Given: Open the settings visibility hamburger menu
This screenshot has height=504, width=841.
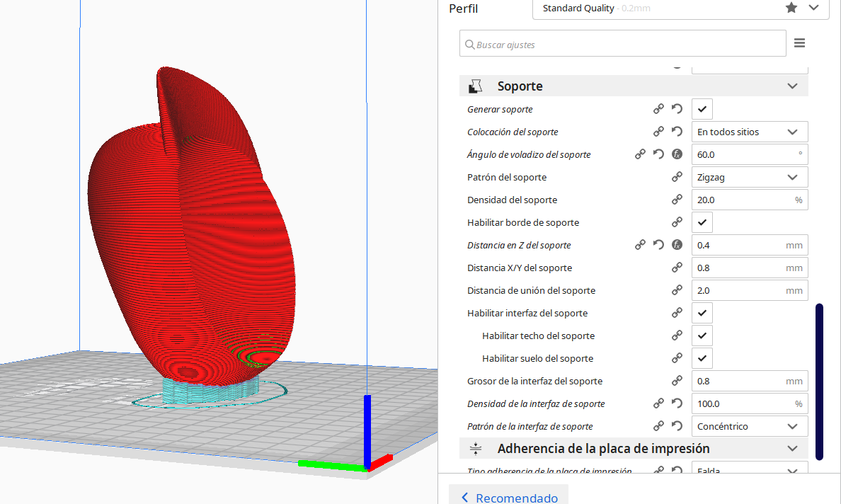Looking at the screenshot, I should [x=799, y=43].
